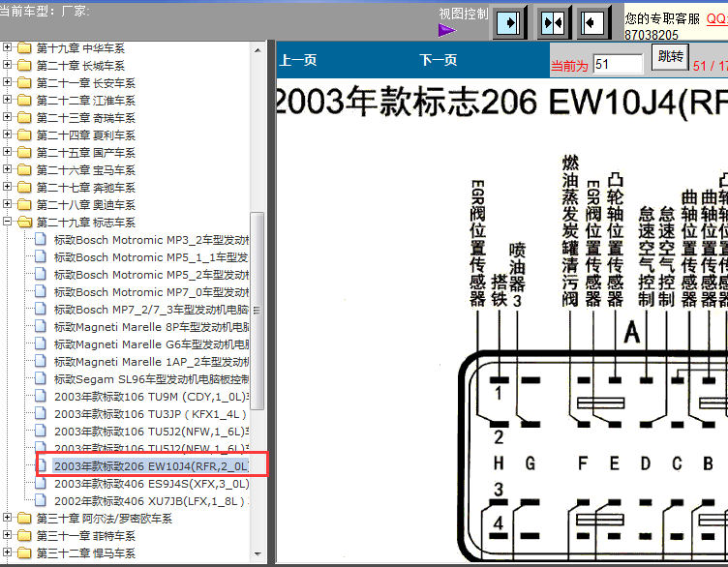Screen dimensions: 728x567
Task: Open 标致Bosch MP7_2/7_3 document
Action: tap(151, 310)
